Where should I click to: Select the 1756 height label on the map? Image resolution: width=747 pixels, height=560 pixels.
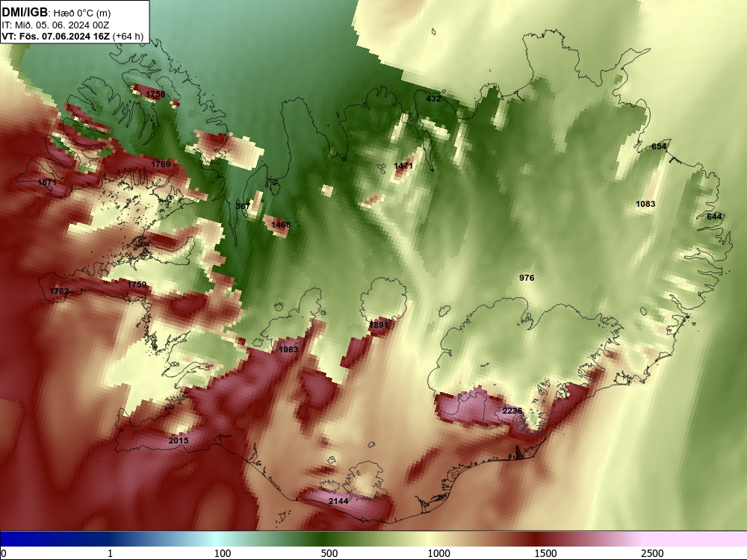point(155,94)
